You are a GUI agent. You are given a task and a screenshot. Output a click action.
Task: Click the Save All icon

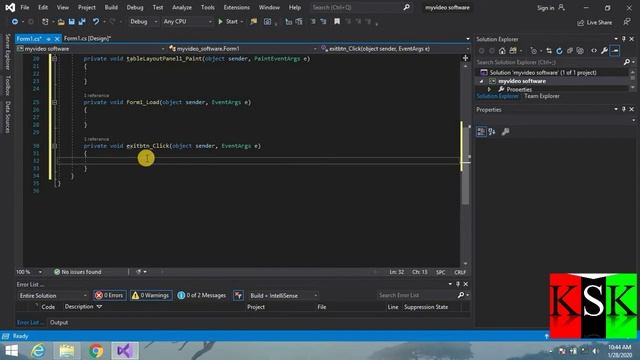[82, 22]
